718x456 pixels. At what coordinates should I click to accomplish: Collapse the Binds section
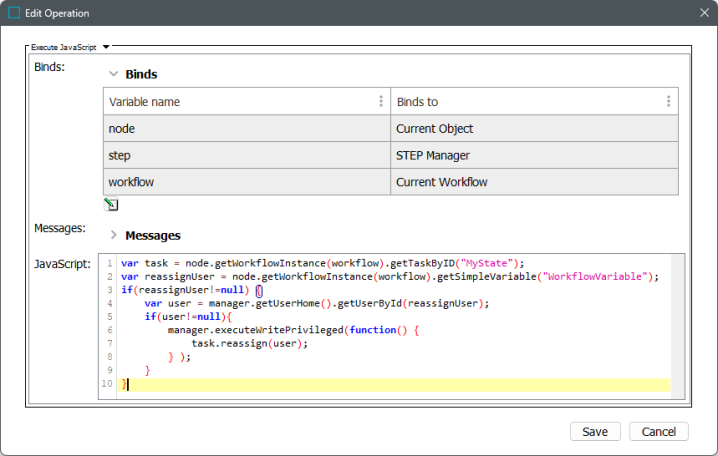tap(113, 74)
